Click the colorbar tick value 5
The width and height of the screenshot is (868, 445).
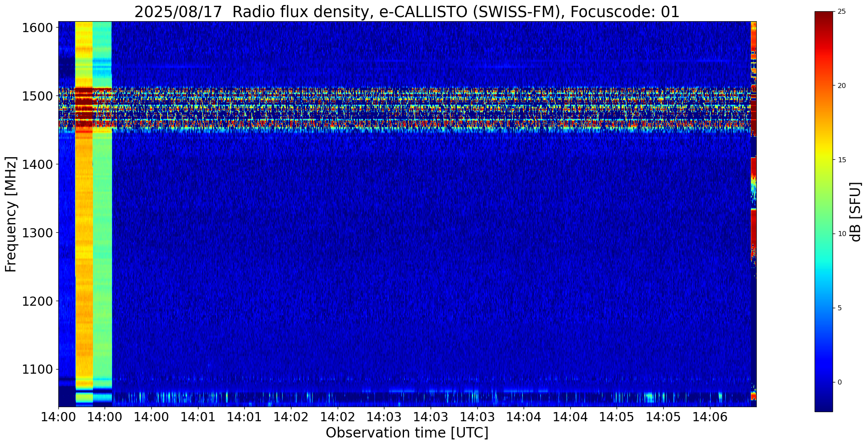click(840, 308)
